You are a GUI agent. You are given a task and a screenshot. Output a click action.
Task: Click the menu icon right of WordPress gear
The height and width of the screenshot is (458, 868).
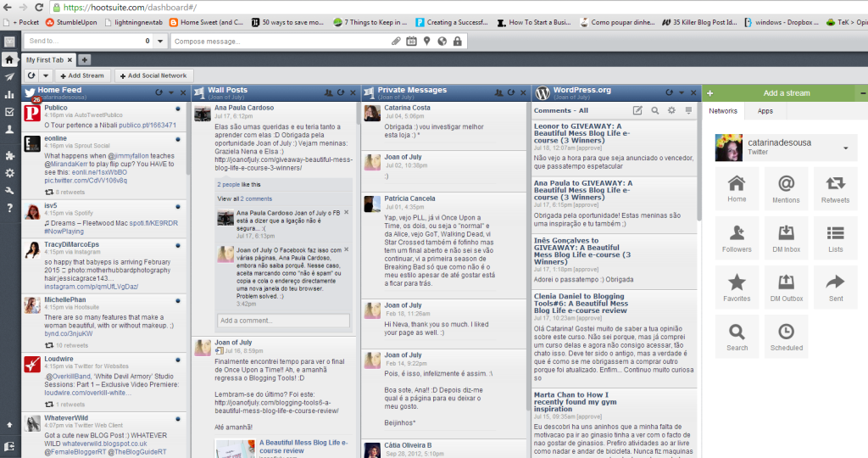tap(688, 111)
